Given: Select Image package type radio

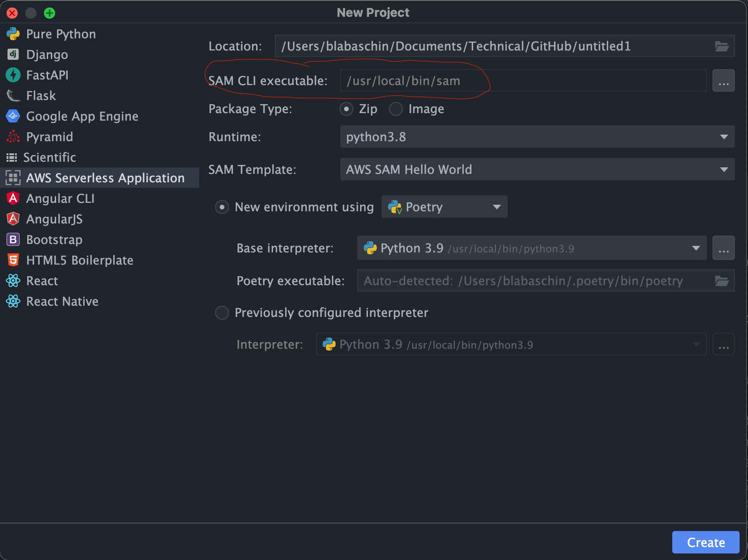Looking at the screenshot, I should pos(396,109).
